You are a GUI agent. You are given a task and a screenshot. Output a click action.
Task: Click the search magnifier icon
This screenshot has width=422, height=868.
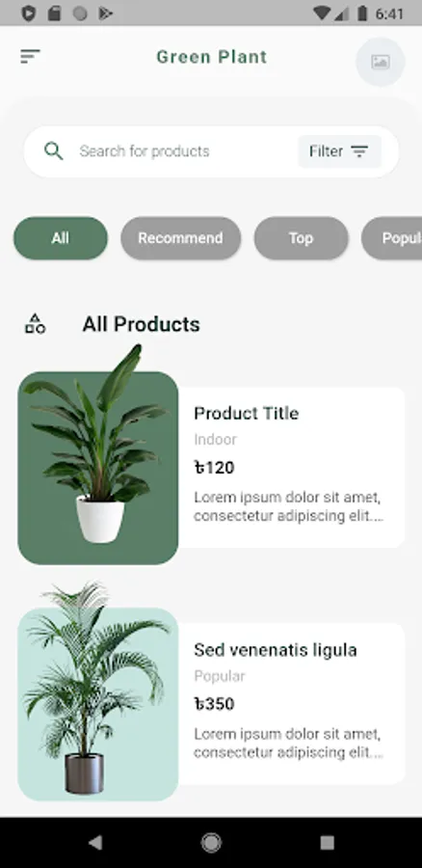(x=54, y=151)
